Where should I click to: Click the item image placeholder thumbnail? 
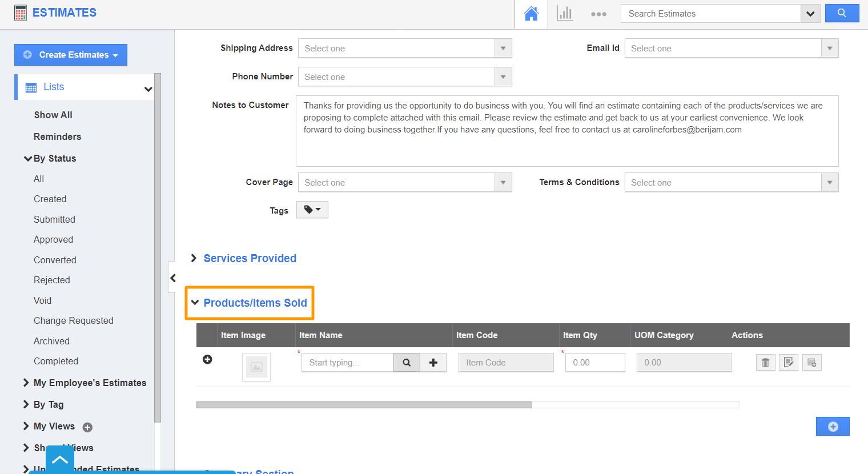coord(256,367)
